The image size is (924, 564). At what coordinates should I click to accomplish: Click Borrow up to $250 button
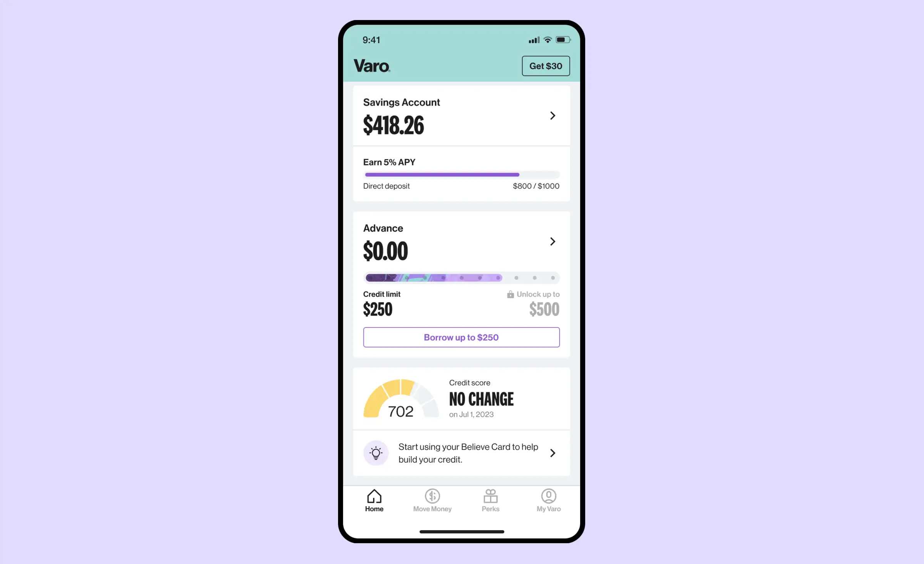click(x=461, y=337)
